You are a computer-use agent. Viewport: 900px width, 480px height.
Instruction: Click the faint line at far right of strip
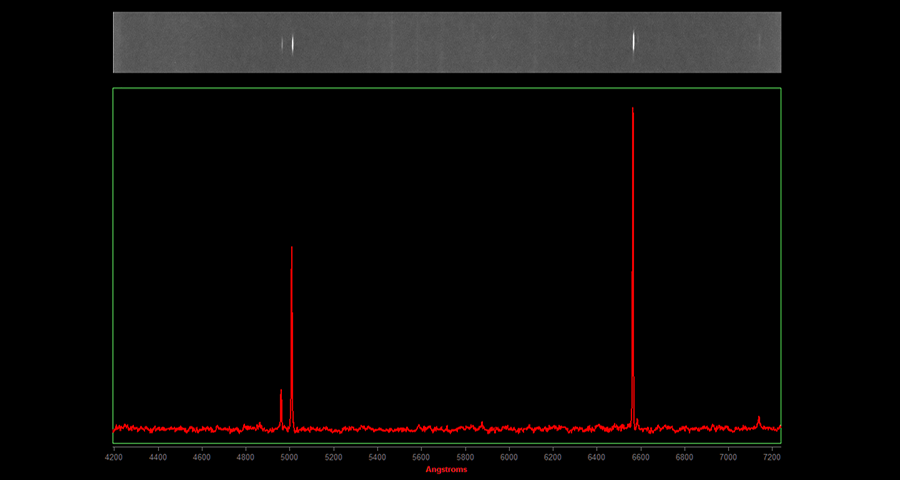pos(759,41)
